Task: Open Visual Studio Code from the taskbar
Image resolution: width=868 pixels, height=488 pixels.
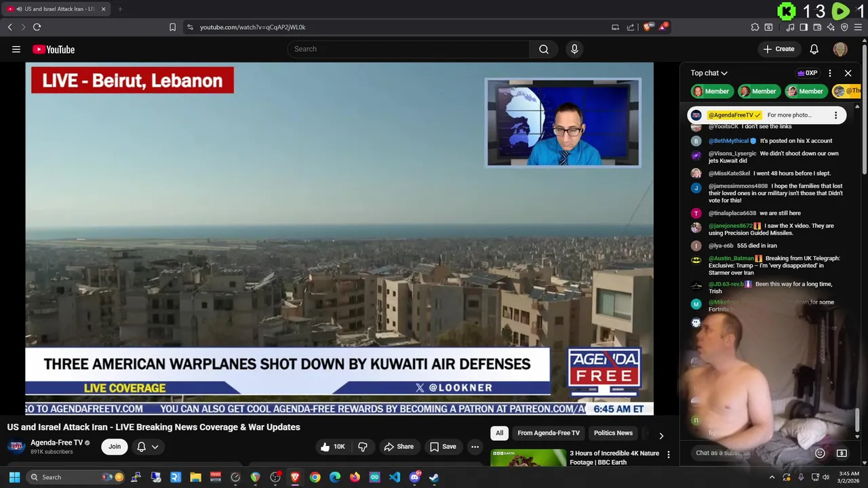Action: point(395,477)
